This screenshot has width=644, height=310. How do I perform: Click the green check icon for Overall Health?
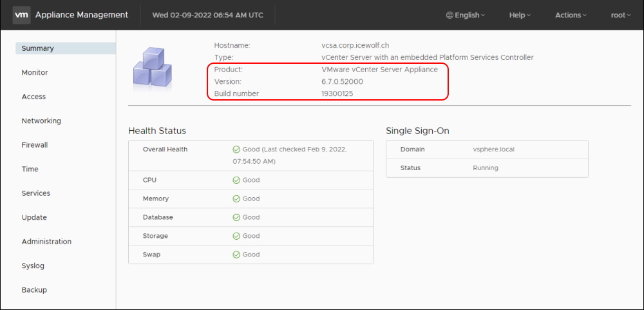click(x=236, y=150)
